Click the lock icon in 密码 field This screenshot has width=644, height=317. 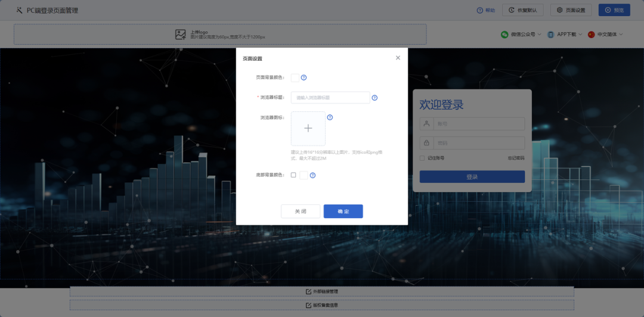coord(426,143)
